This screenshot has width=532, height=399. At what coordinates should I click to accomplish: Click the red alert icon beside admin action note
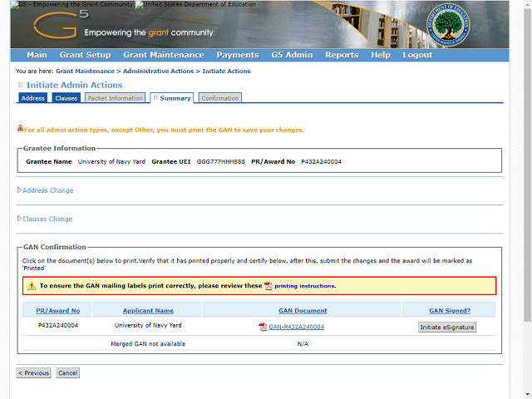20,128
